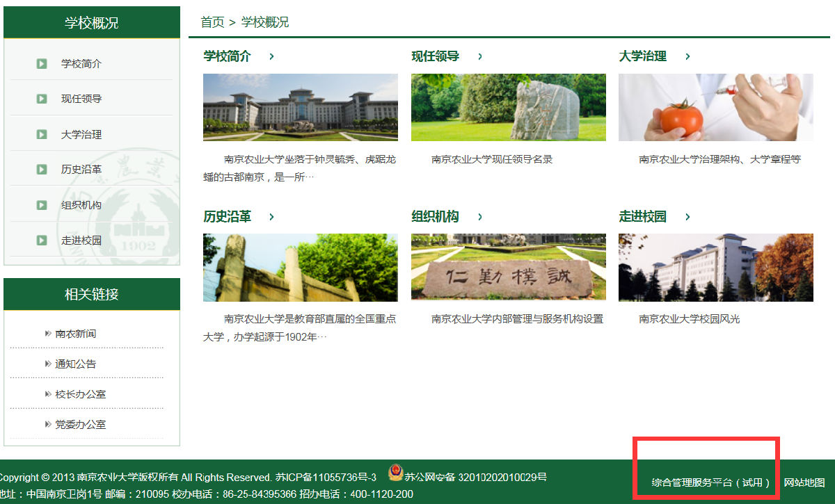Expand chevron next to 大学治理 heading
835x504 pixels.
pos(687,56)
